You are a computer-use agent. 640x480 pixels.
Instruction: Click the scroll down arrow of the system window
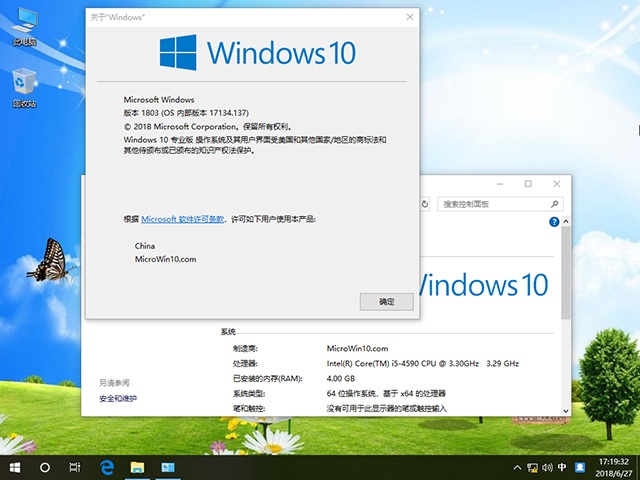coord(566,411)
